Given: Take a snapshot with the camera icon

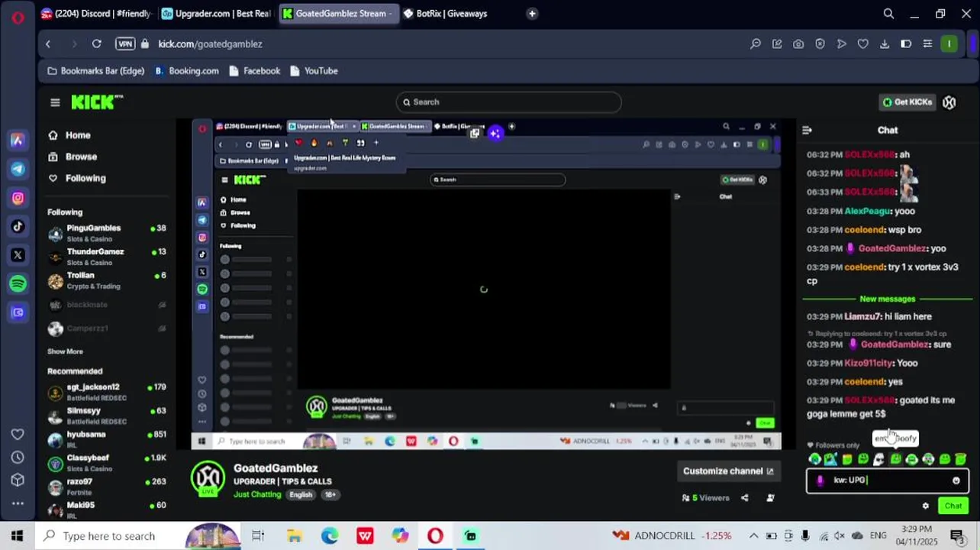Looking at the screenshot, I should tap(798, 44).
